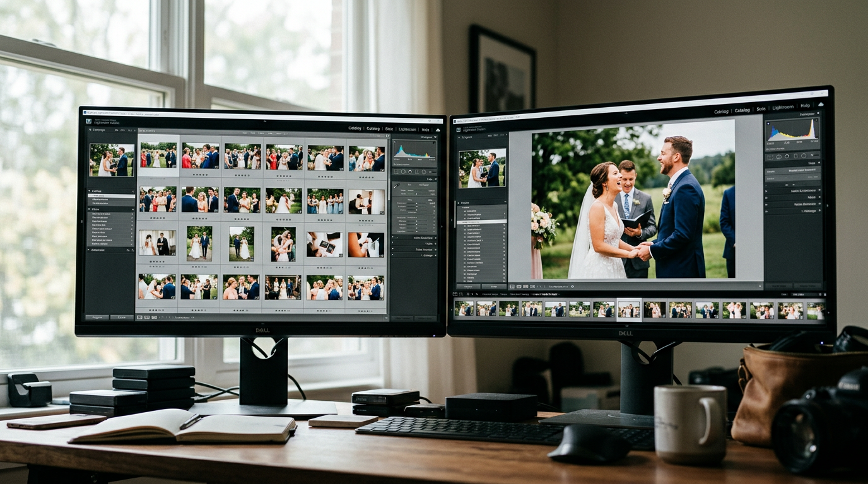Open the Lightroom tab on the left monitor

point(407,129)
